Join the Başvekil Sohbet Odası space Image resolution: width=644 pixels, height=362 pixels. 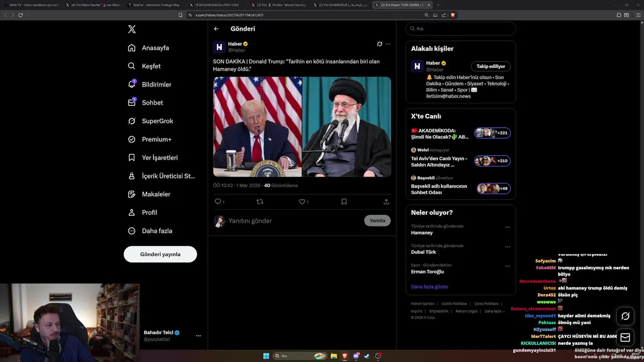tap(461, 186)
